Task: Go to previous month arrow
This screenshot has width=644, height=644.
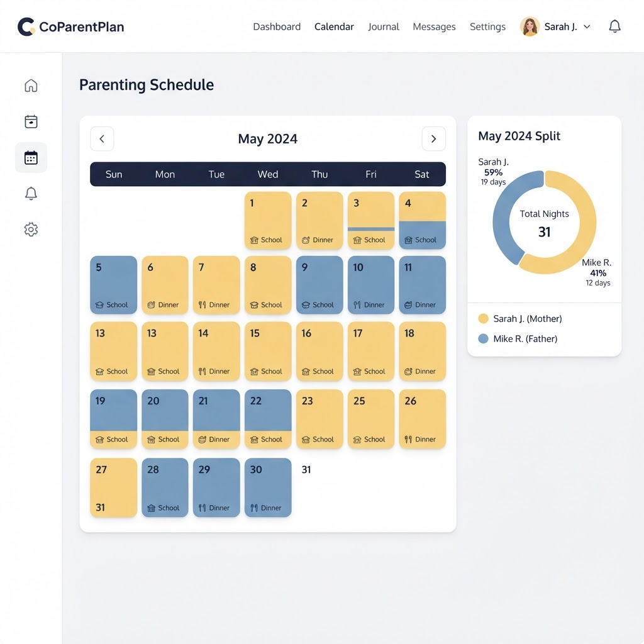Action: click(102, 139)
